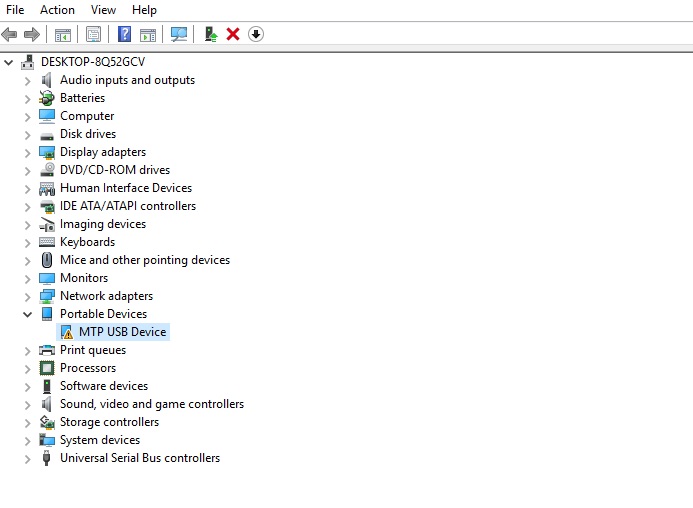The height and width of the screenshot is (508, 693).
Task: Open the Help question mark icon
Action: tap(124, 34)
